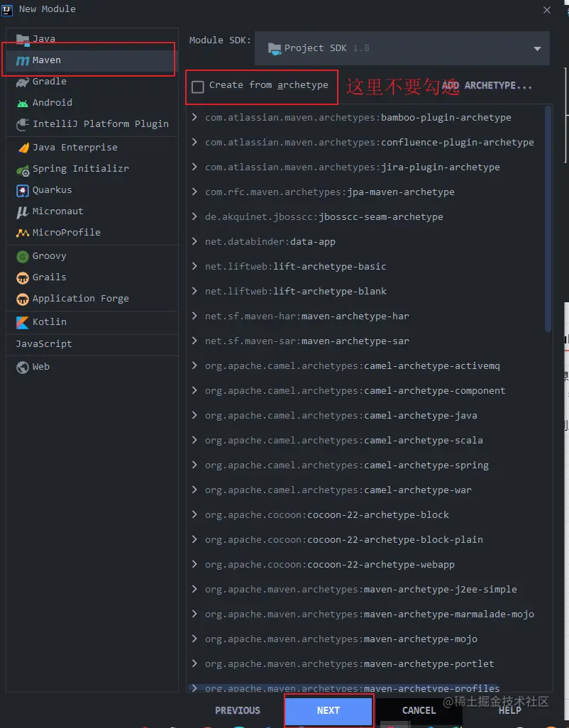Expand jbosscc-seam-archetype entry
Screen dimensions: 569x728
pos(194,216)
